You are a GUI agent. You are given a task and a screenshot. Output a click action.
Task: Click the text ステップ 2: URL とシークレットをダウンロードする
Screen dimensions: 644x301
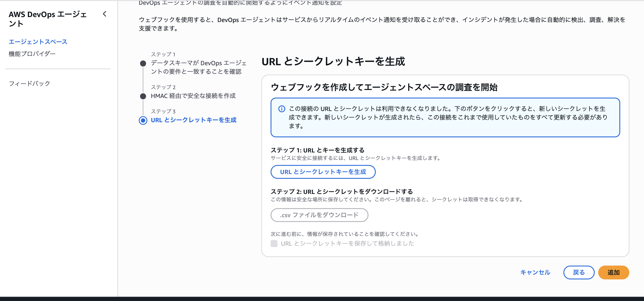point(342,192)
